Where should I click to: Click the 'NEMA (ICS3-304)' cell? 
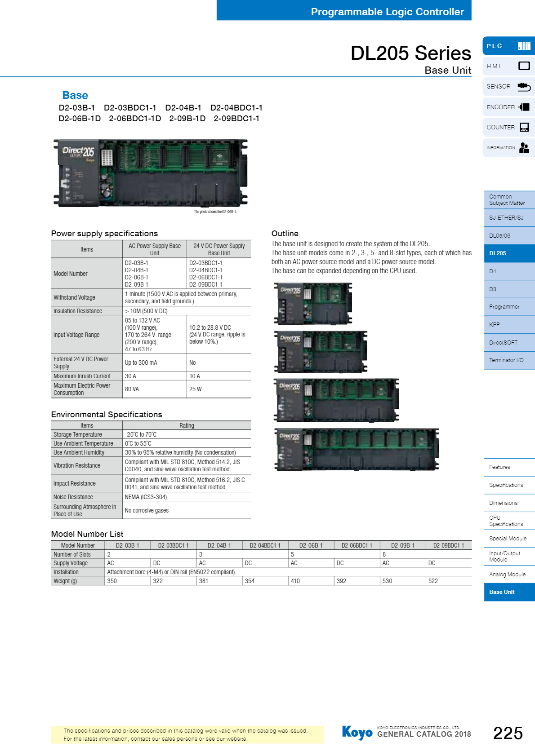pyautogui.click(x=187, y=497)
